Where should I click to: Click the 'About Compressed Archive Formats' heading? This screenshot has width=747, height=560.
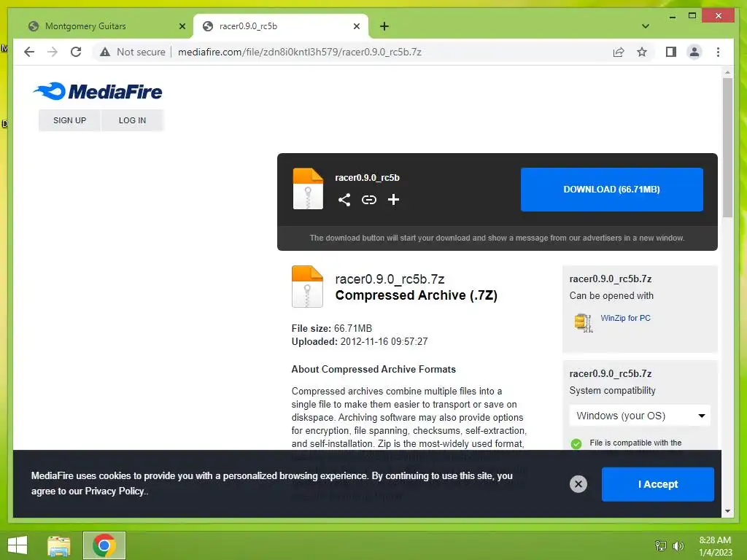pos(373,370)
